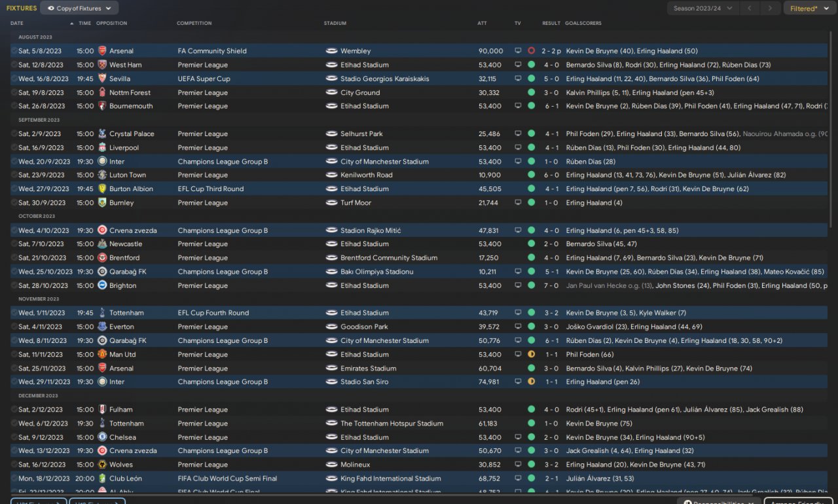Click the Newcastle club badge

click(x=102, y=244)
